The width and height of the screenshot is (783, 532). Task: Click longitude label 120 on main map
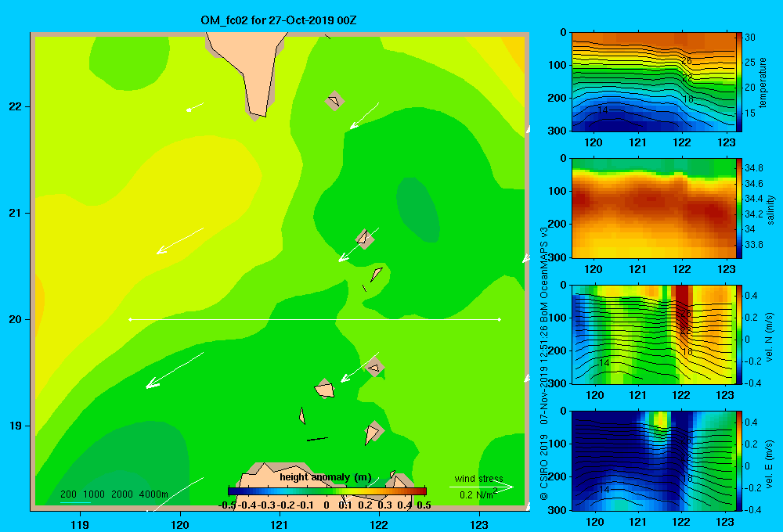180,524
